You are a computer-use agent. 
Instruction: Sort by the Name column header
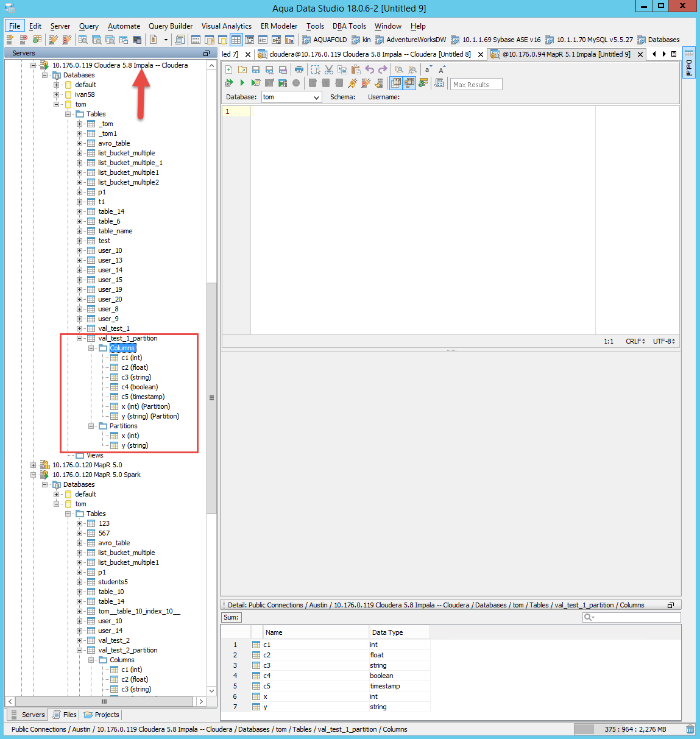[316, 632]
